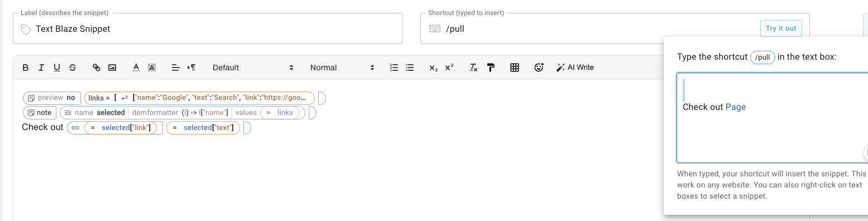Viewport: 868px width, 221px height.
Task: Open the emoji picker
Action: tap(539, 68)
